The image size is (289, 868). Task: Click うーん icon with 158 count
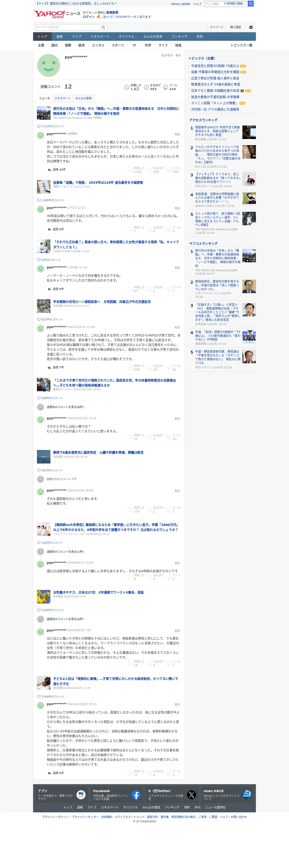(x=169, y=170)
